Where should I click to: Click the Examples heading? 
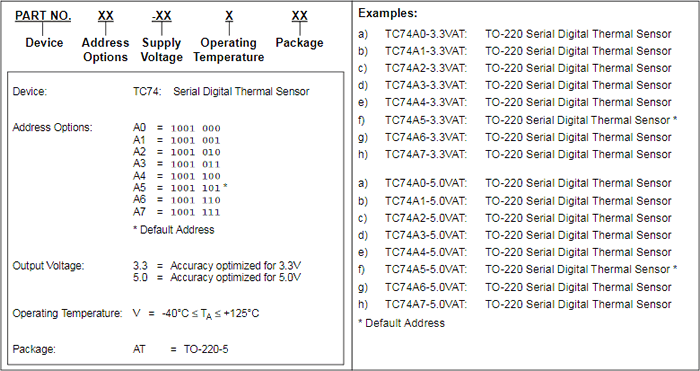pyautogui.click(x=388, y=13)
